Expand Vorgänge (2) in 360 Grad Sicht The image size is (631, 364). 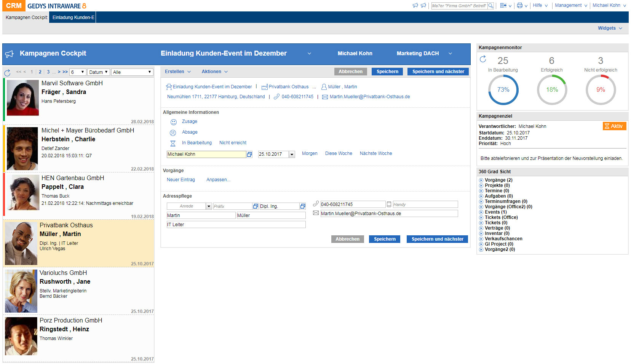[x=481, y=180]
